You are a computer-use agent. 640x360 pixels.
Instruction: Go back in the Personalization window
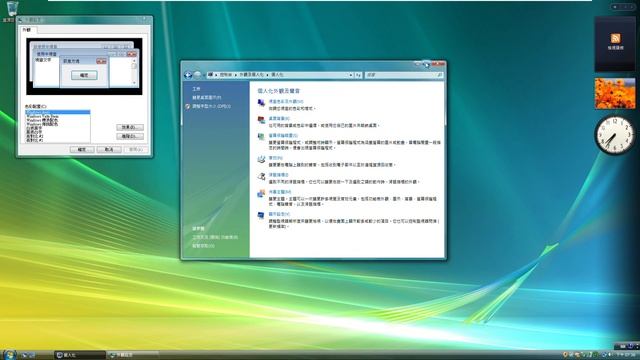(188, 75)
